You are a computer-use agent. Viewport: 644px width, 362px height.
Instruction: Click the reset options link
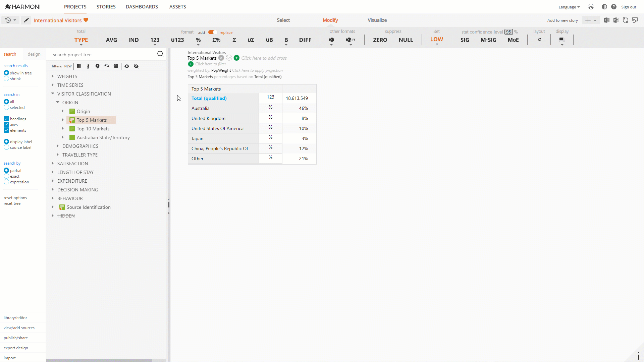15,198
